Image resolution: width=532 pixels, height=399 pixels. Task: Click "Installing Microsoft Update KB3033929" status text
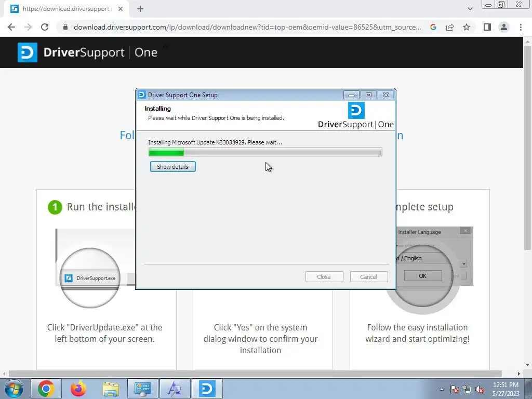(215, 142)
